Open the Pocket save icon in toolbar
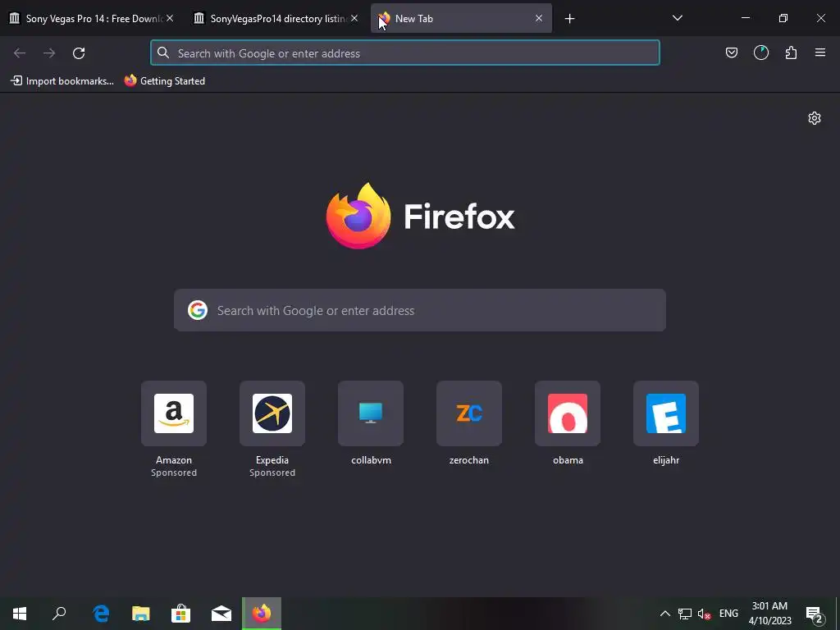The height and width of the screenshot is (630, 840). coord(731,52)
